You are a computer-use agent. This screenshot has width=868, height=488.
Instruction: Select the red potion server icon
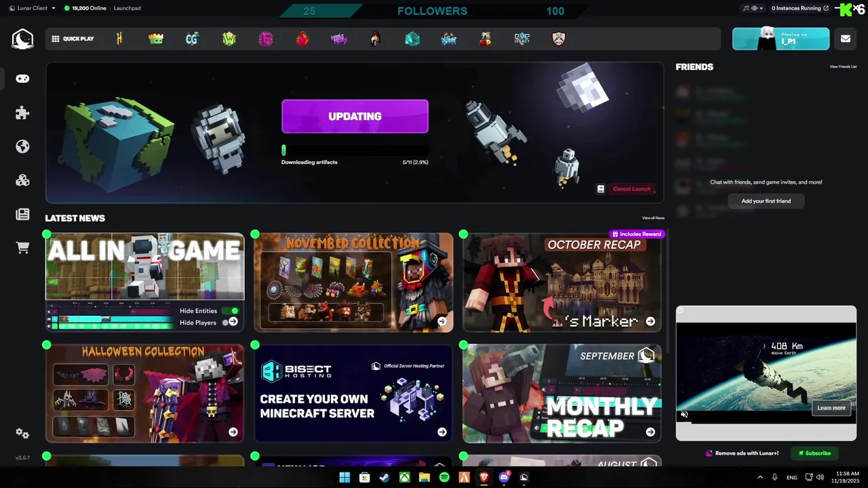tap(302, 39)
